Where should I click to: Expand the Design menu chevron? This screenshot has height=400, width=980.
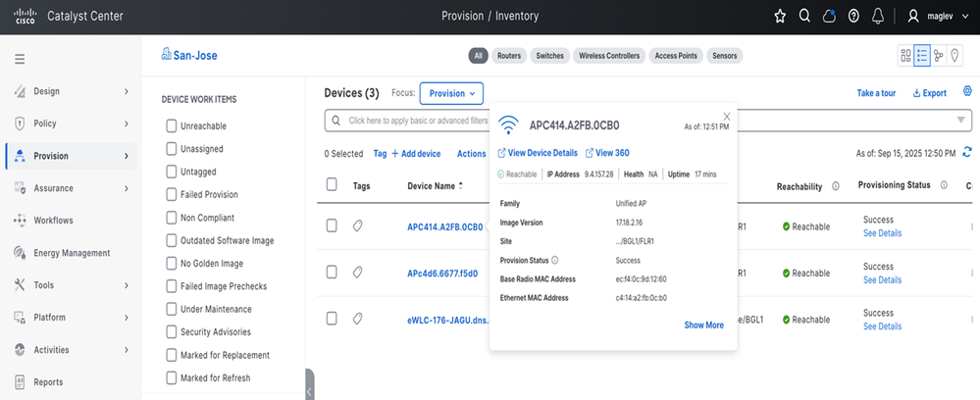[127, 91]
